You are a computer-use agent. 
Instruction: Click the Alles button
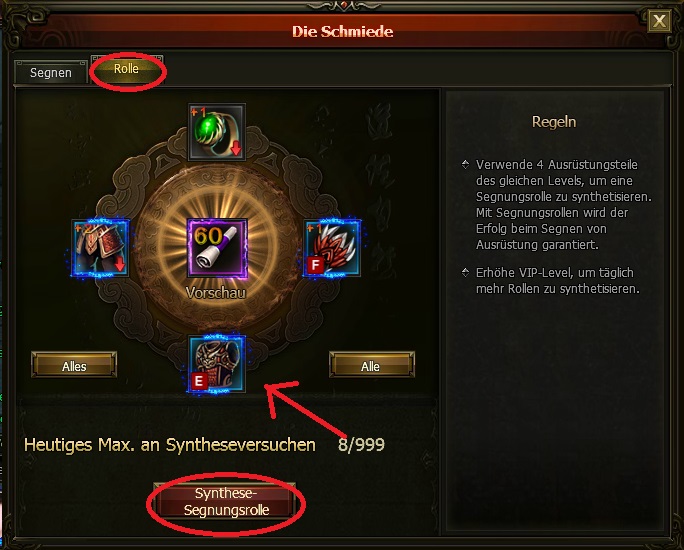click(74, 366)
